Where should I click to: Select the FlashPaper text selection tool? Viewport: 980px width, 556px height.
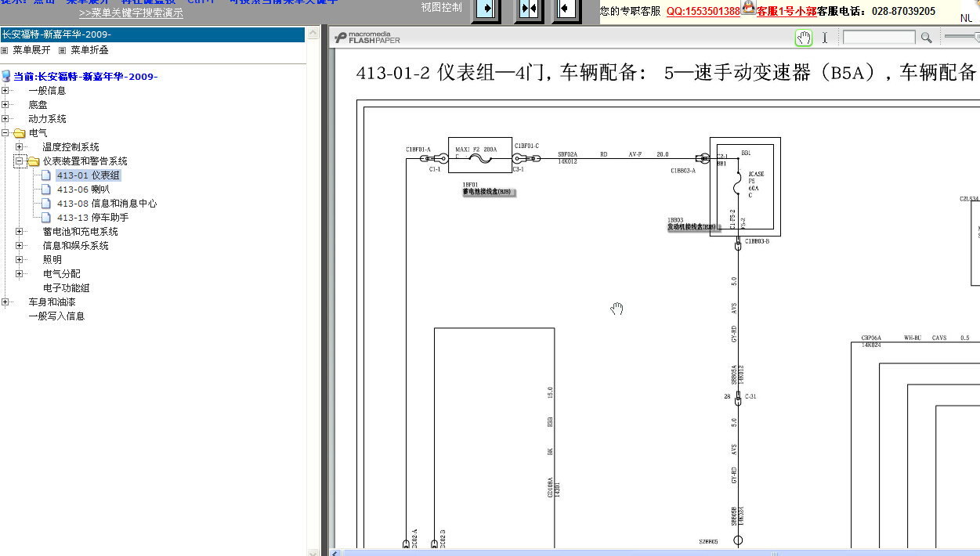824,38
